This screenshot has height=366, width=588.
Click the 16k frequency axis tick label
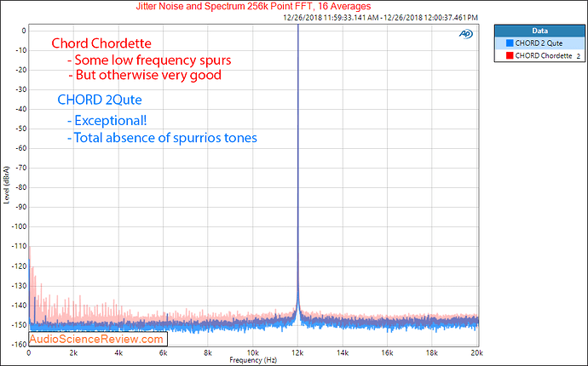pyautogui.click(x=387, y=353)
